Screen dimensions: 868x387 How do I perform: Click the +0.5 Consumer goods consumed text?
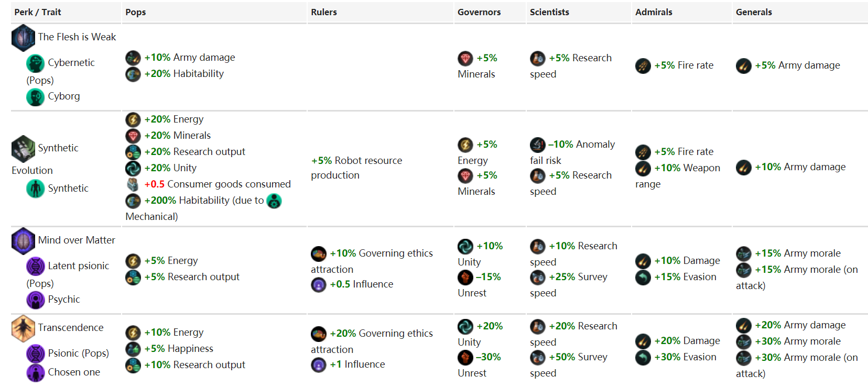click(x=218, y=184)
